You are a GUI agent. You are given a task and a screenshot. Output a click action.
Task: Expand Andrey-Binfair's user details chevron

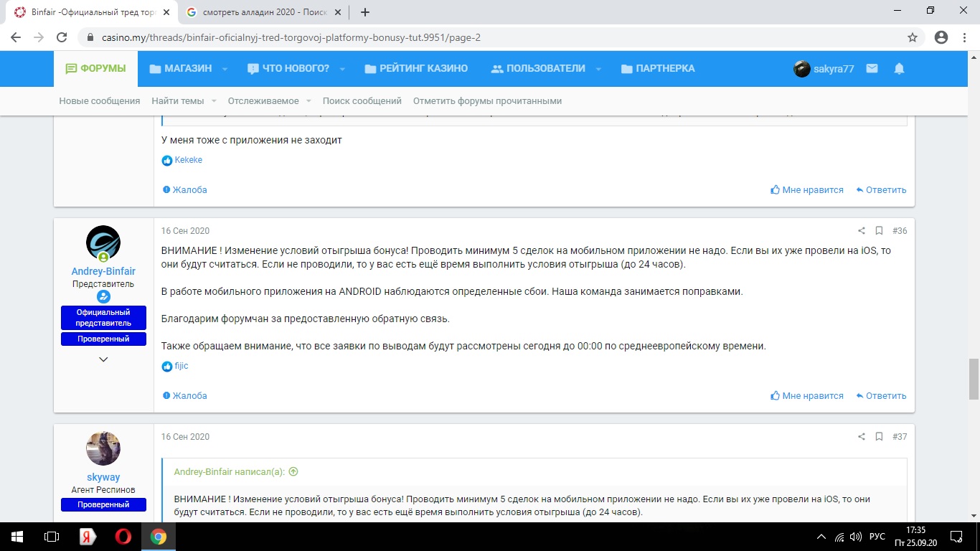click(x=103, y=359)
